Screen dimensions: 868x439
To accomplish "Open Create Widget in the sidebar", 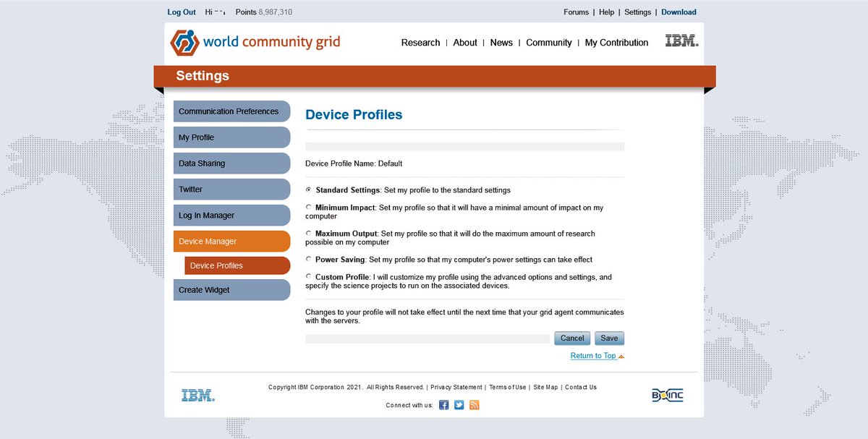I will coord(231,290).
